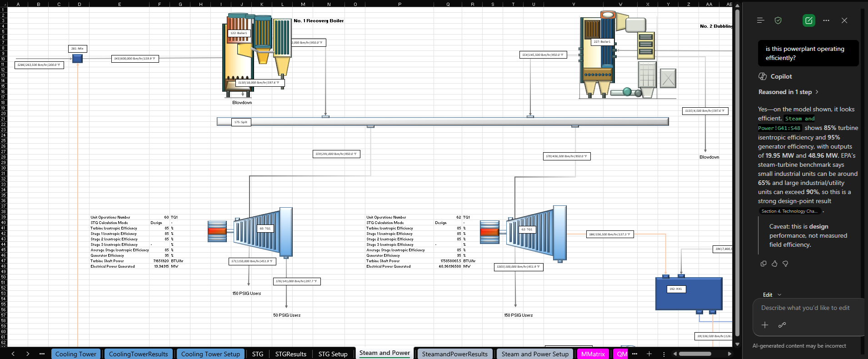Give thumbs up to Copilot answer
The width and height of the screenshot is (868, 359).
[x=774, y=264]
